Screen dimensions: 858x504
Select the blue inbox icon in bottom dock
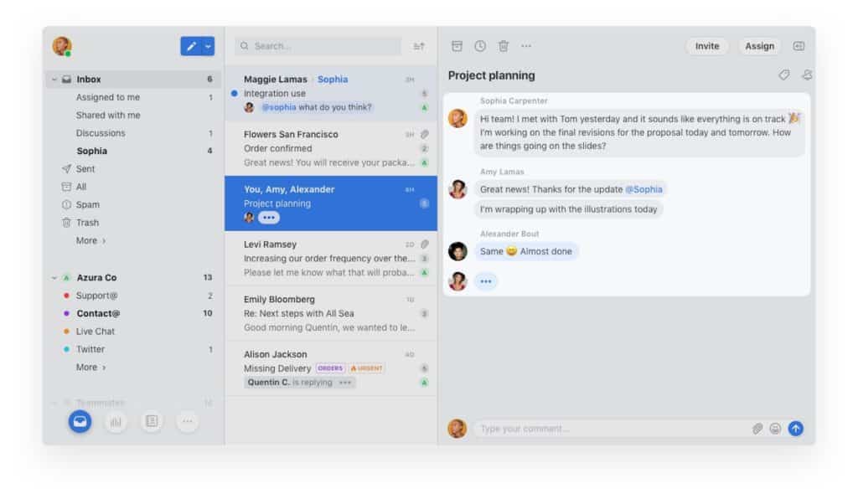coord(80,421)
